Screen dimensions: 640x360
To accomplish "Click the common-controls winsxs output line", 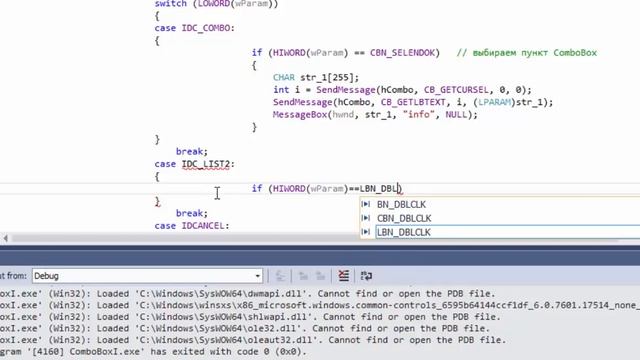I will point(320,305).
